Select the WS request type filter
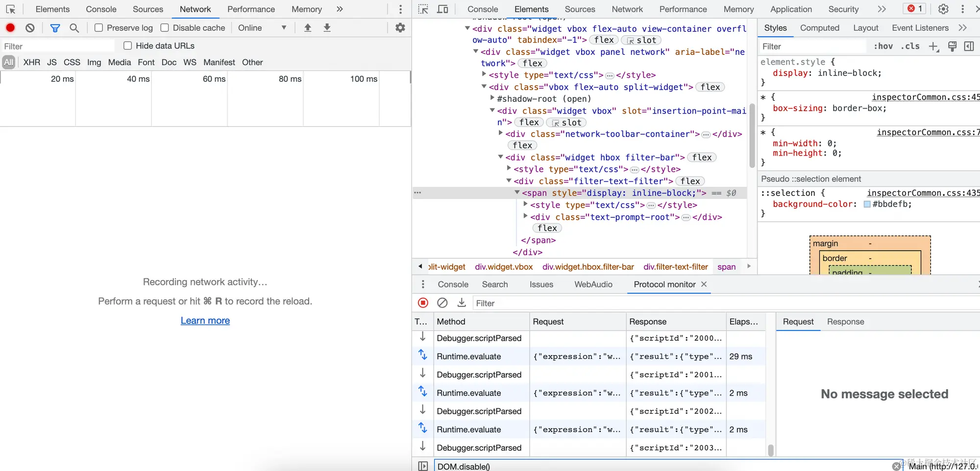Screen dimensions: 980x471 [x=190, y=62]
